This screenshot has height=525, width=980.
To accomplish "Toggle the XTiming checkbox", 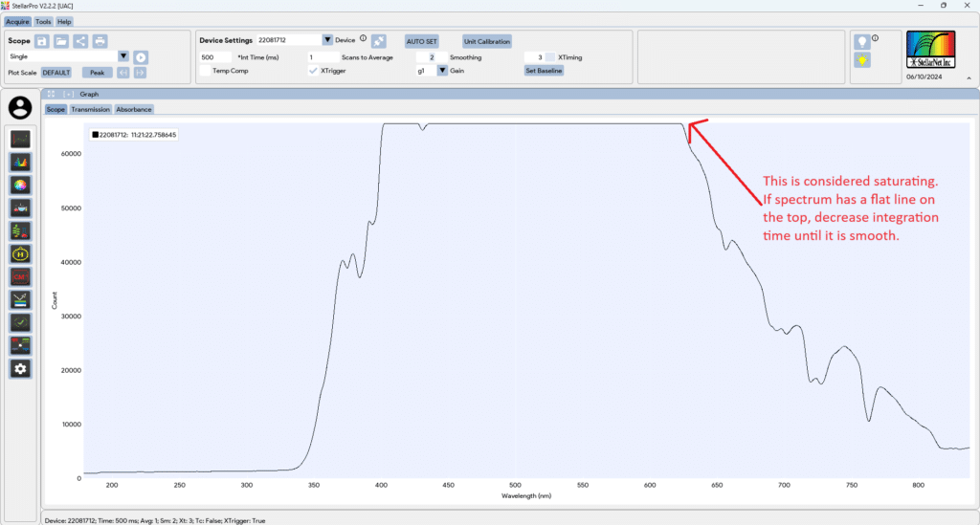I will tap(550, 57).
